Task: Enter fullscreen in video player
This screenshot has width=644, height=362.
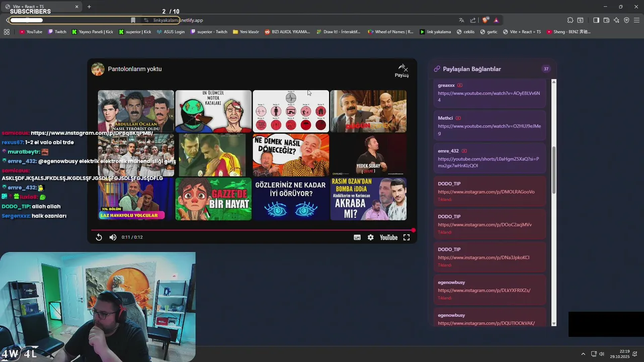Action: pos(407,237)
